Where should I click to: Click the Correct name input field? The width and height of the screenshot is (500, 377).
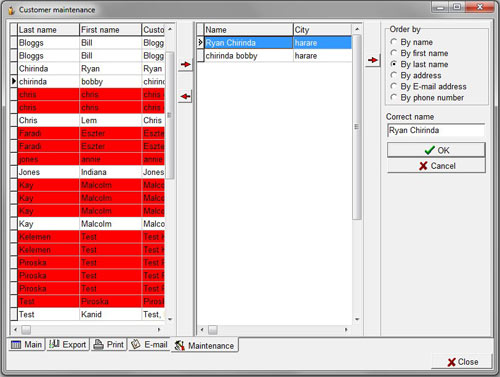click(436, 130)
